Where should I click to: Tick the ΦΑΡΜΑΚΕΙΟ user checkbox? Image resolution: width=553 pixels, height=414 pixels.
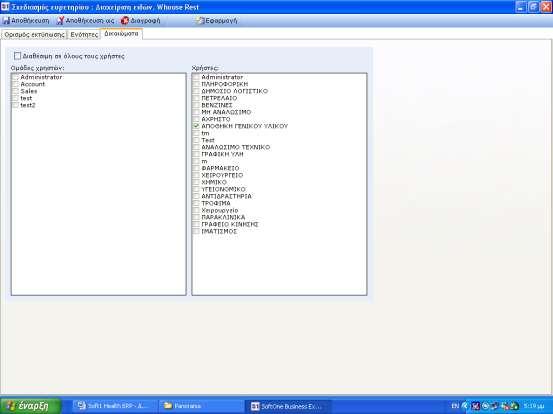coord(196,168)
